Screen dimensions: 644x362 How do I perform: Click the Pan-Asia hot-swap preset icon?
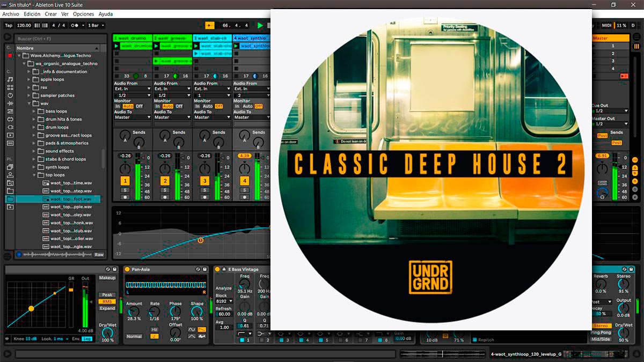197,269
